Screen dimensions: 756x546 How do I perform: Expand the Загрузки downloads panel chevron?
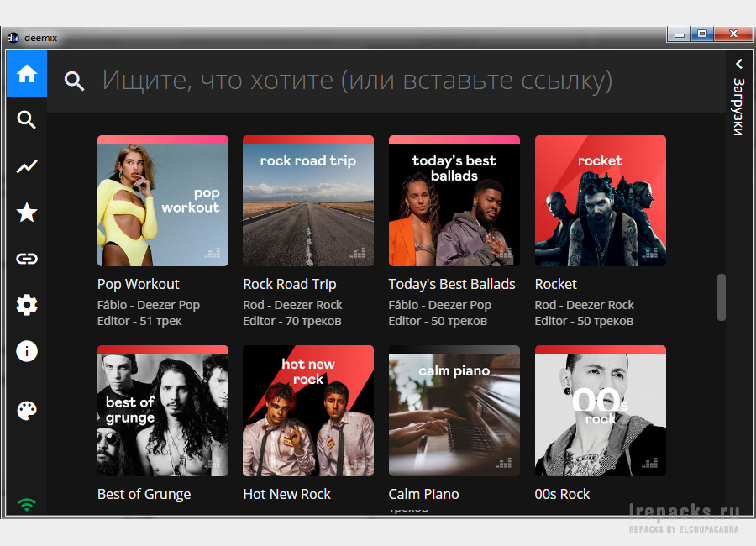tap(738, 64)
